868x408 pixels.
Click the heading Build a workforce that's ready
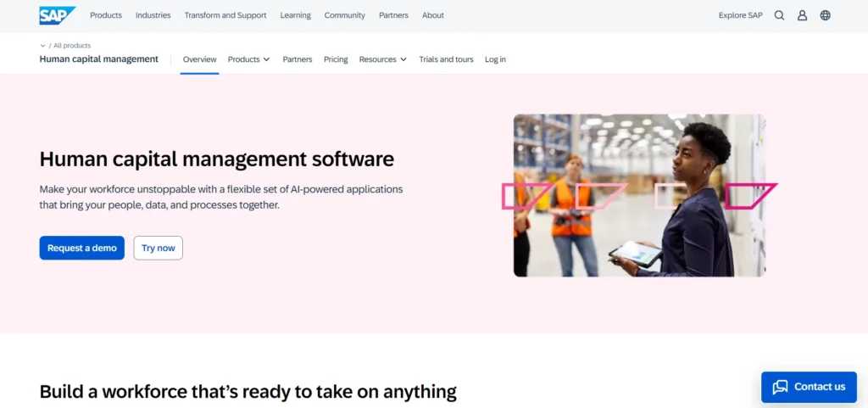click(248, 391)
